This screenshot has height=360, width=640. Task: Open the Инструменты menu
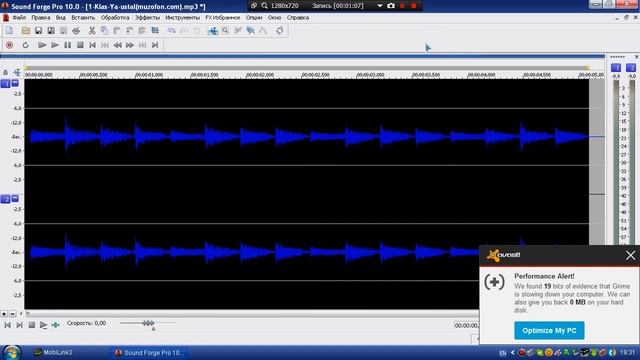coord(182,18)
